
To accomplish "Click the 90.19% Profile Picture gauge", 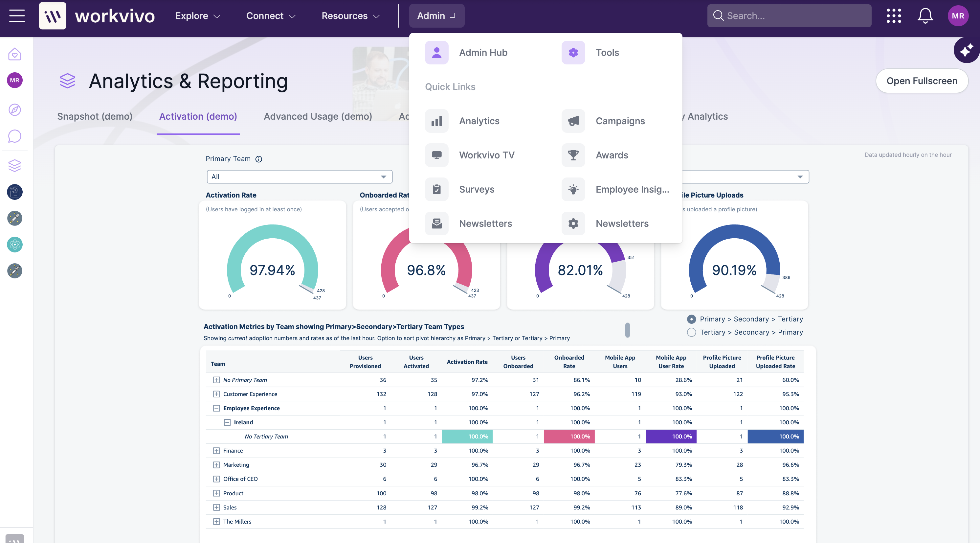I will [x=734, y=261].
